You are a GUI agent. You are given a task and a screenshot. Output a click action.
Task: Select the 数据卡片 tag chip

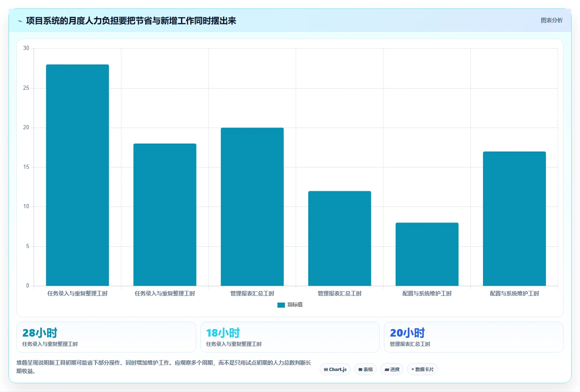click(423, 369)
